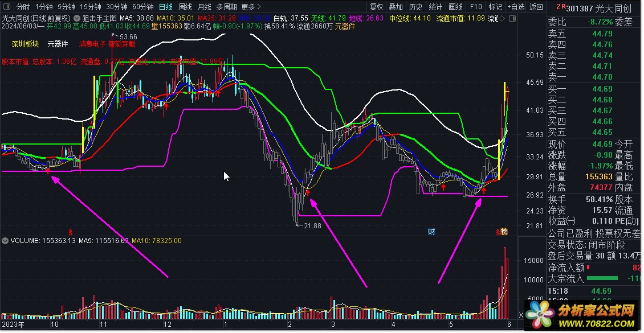Click the 买一 44.69 order book row
This screenshot has height=333, width=644.
click(x=594, y=89)
